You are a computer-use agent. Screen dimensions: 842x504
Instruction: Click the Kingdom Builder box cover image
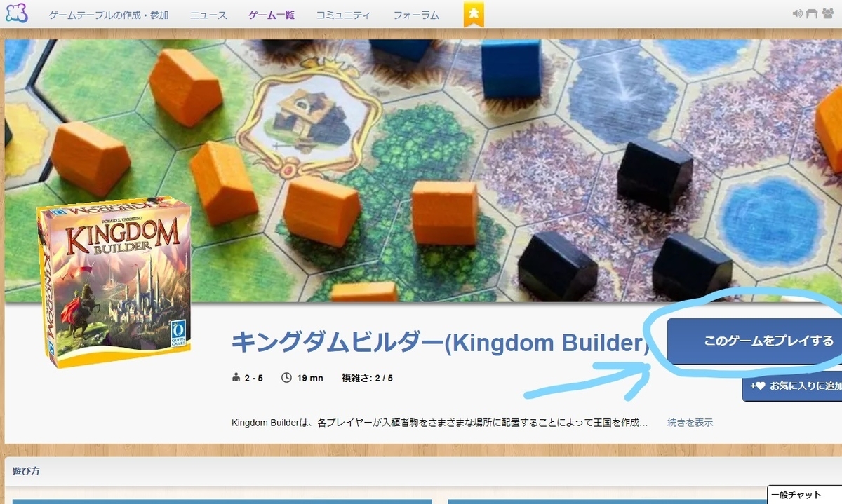tap(115, 283)
